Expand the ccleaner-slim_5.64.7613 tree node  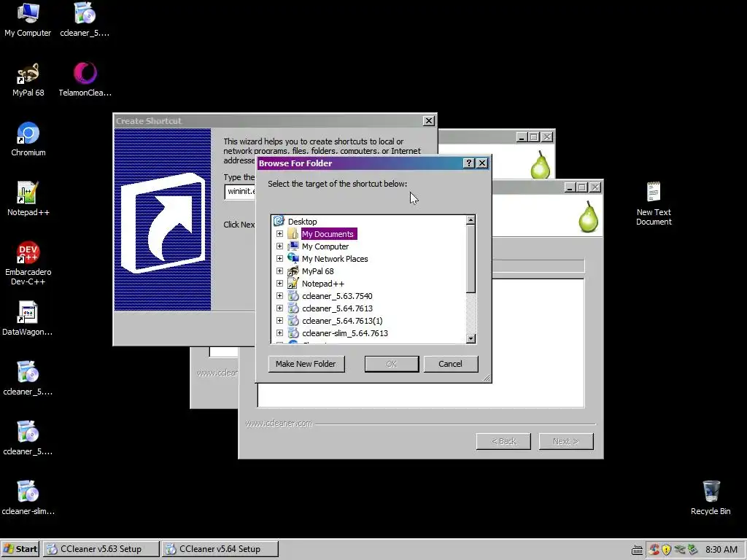[279, 332]
